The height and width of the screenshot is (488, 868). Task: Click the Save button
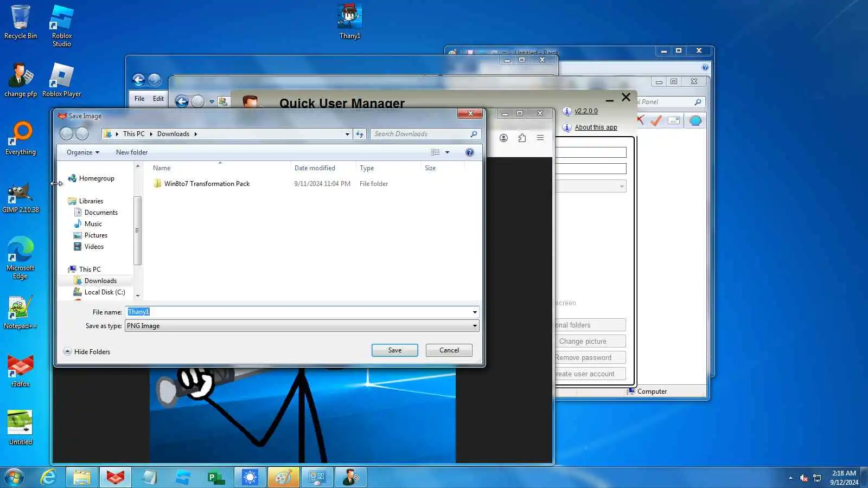[x=395, y=350]
